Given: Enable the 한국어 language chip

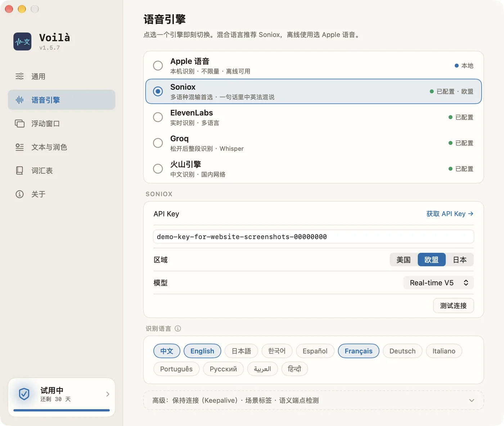Looking at the screenshot, I should click(277, 351).
